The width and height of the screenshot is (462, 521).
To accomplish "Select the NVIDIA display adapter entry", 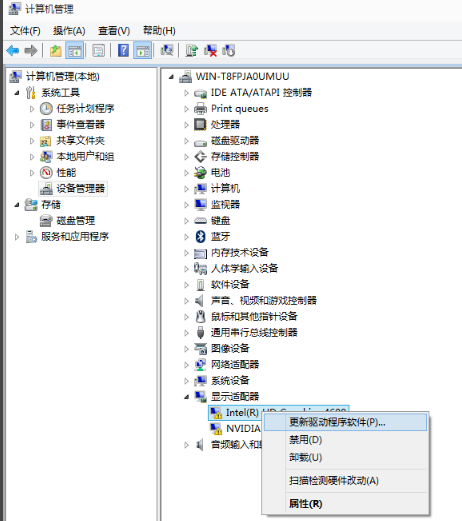I will [243, 428].
